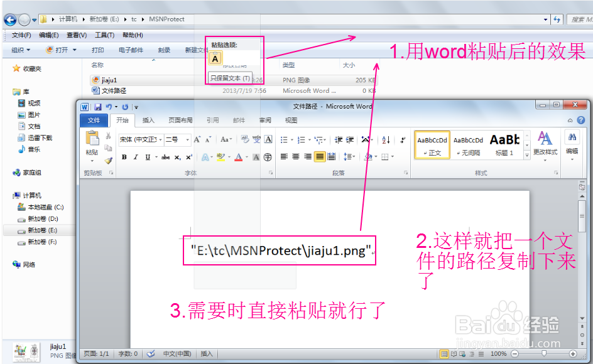This screenshot has height=364, width=593.
Task: Click the Decrease Indent icon
Action: pos(339,140)
